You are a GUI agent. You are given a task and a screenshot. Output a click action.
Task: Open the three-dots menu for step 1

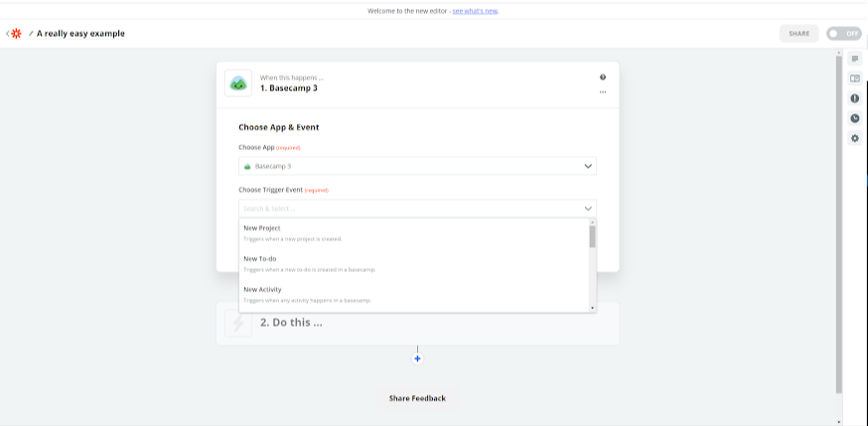(603, 92)
